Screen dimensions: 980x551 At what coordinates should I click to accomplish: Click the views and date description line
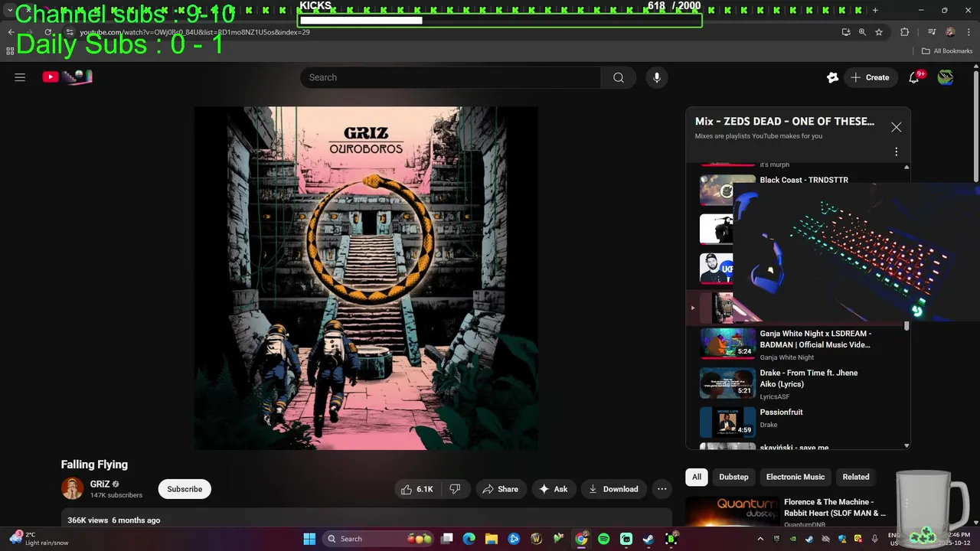114,520
